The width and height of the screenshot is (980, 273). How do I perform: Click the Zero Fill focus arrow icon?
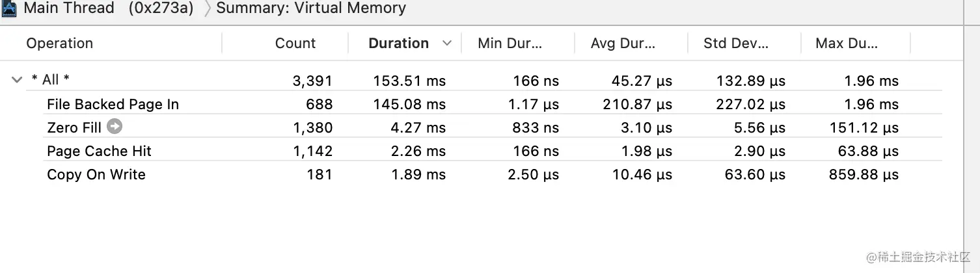pos(115,127)
